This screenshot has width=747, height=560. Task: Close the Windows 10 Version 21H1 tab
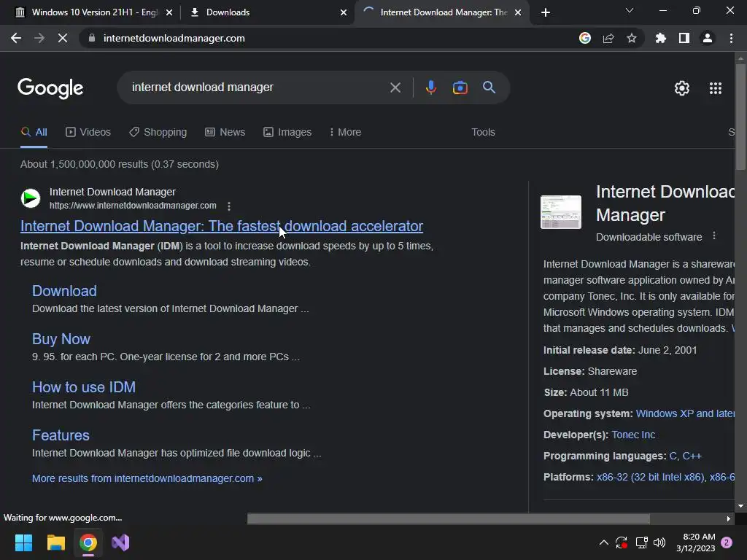[x=169, y=12]
